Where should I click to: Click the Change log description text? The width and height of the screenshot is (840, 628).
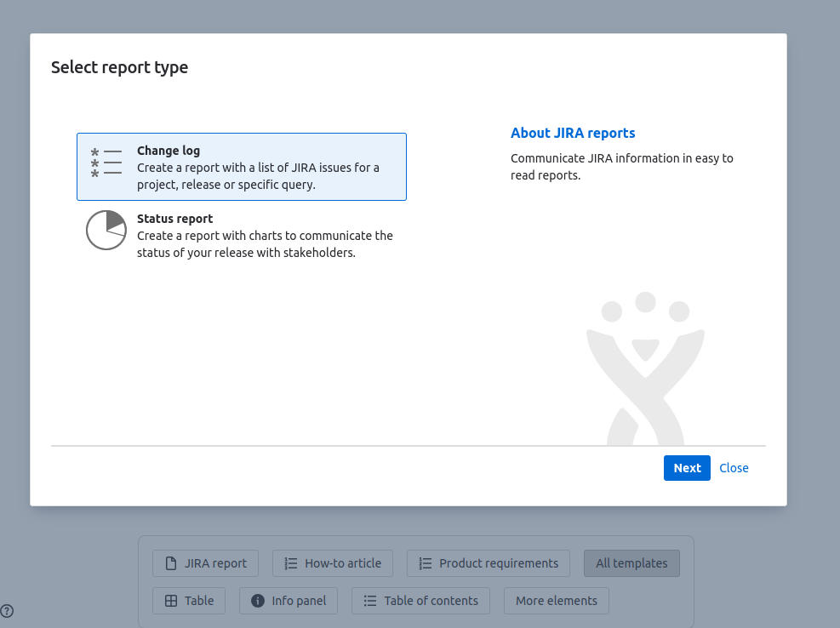click(x=258, y=176)
